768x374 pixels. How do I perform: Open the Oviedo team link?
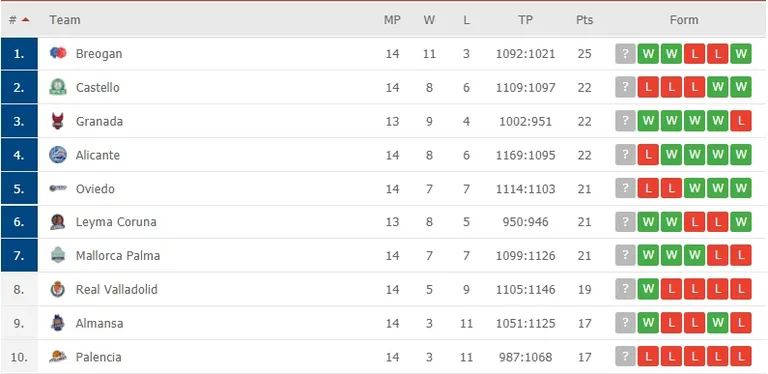95,189
